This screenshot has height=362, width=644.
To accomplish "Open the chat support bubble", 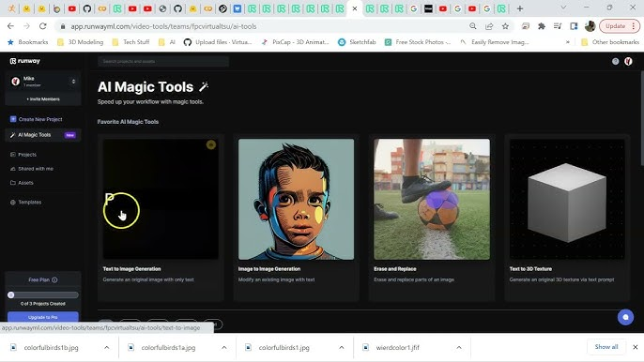I will tap(625, 317).
